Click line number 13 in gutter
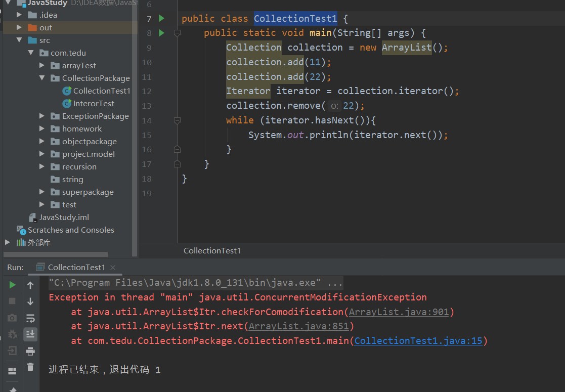Screen dimensions: 565x392 coord(147,106)
